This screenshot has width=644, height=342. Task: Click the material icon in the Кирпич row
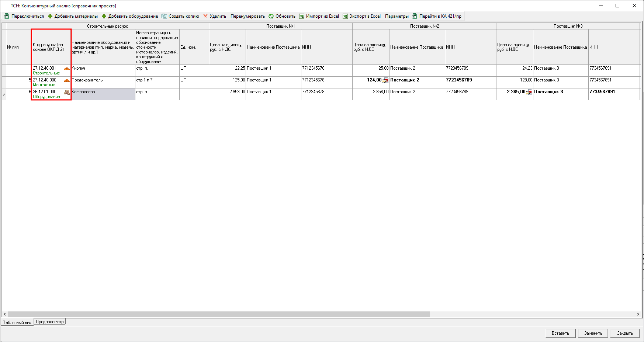pyautogui.click(x=67, y=69)
